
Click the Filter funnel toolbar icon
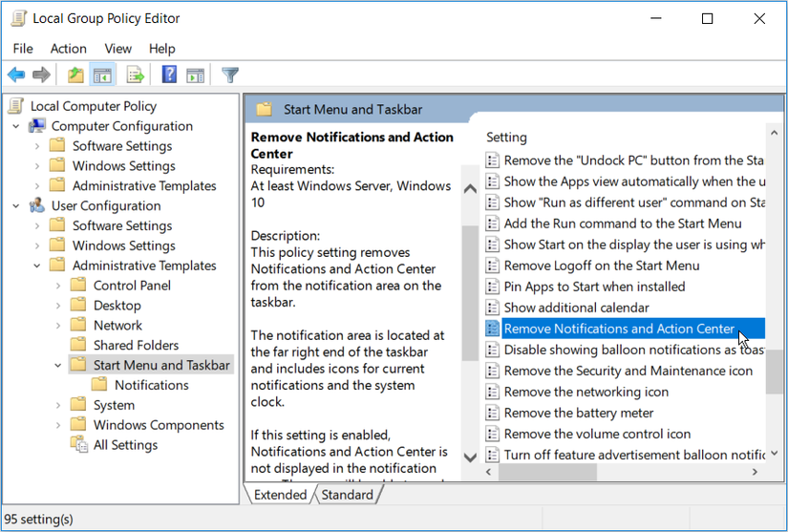[x=230, y=75]
